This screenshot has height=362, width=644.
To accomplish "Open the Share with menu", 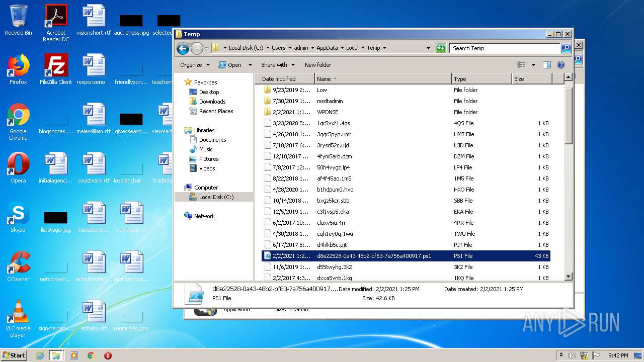I will tap(277, 65).
